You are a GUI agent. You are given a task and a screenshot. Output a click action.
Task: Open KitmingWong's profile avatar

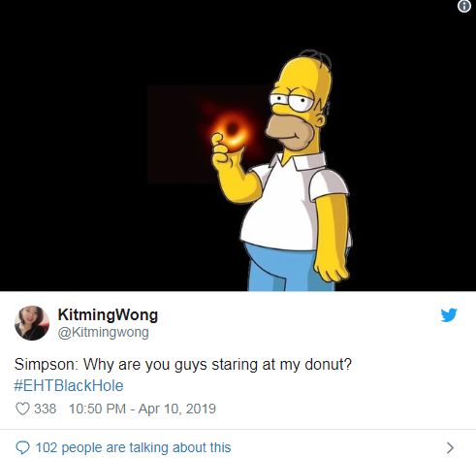click(32, 323)
